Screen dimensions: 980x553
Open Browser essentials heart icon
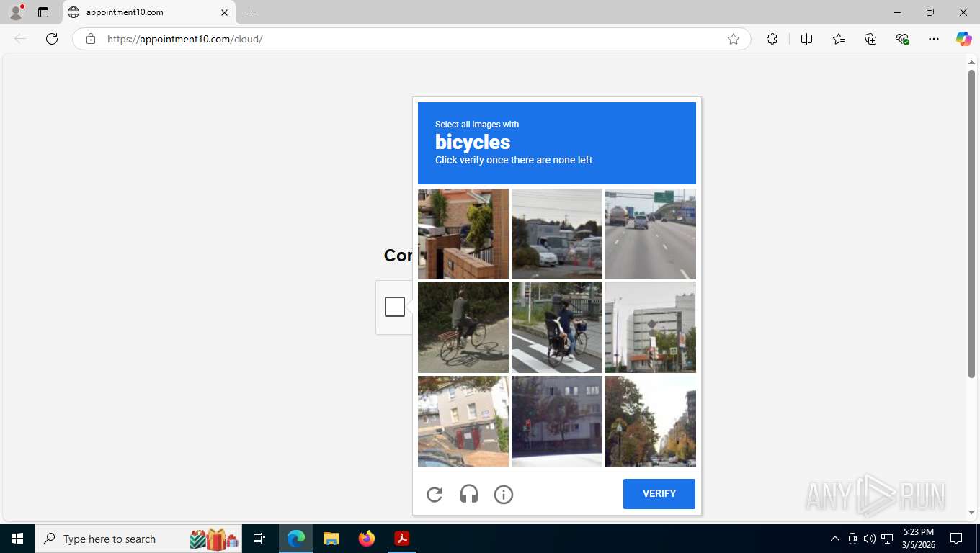[902, 39]
